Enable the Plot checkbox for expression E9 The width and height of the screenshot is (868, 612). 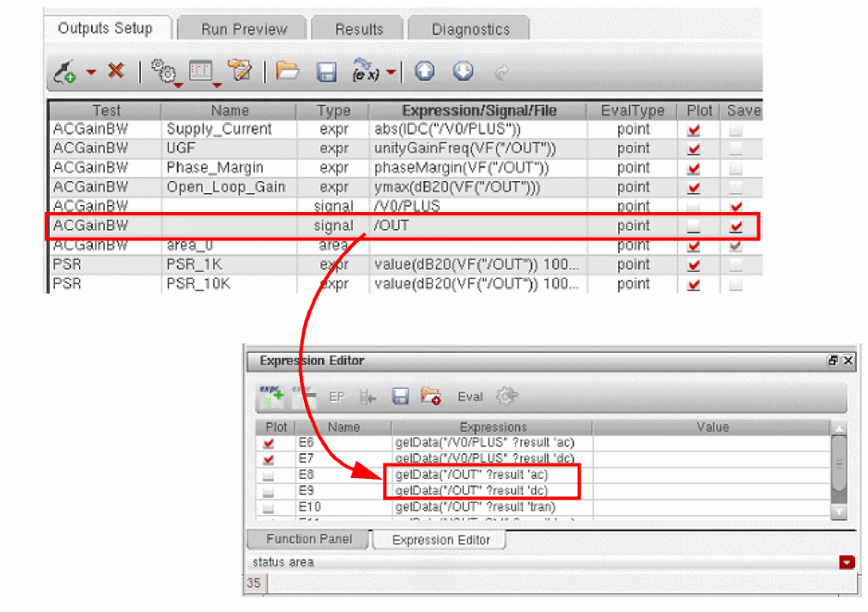point(269,491)
